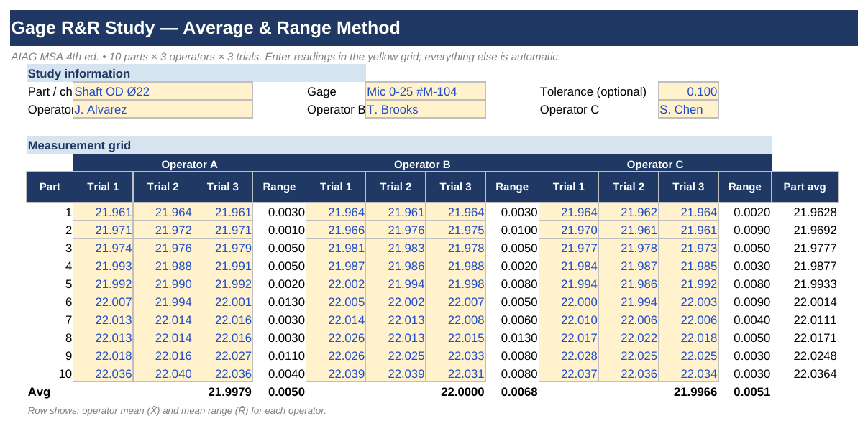Select the Measurement grid section heading
This screenshot has width=868, height=426.
(x=399, y=145)
